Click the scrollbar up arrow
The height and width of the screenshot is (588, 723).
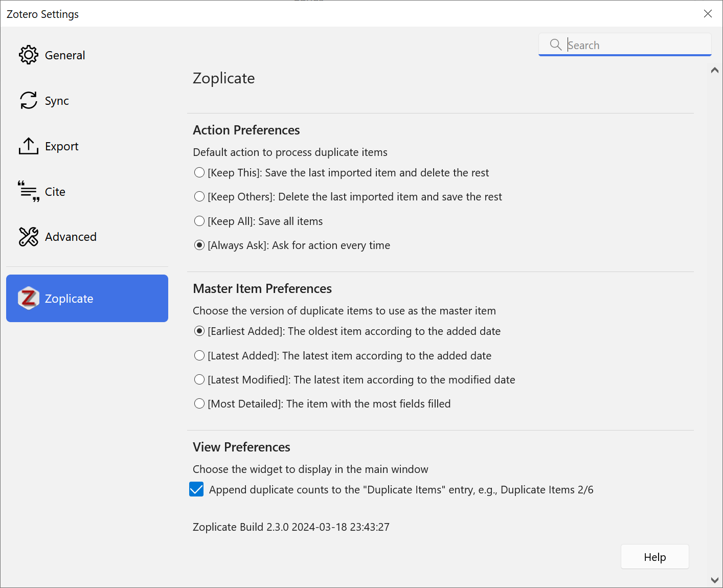(715, 71)
